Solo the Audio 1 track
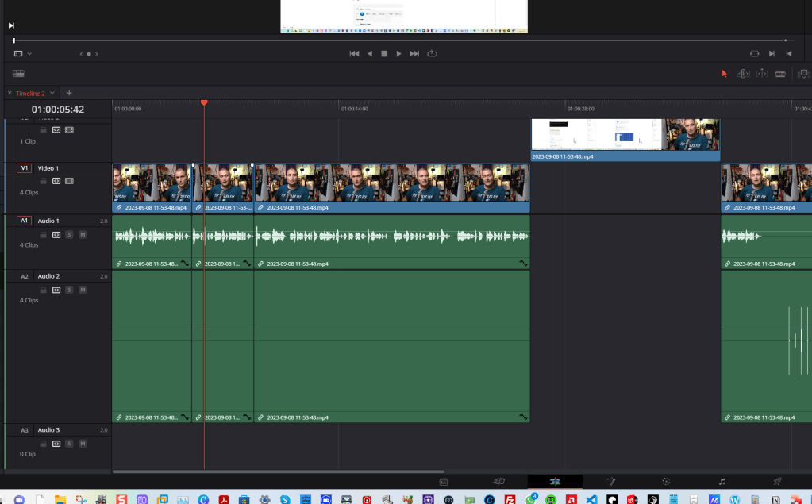Image resolution: width=812 pixels, height=504 pixels. (x=69, y=235)
